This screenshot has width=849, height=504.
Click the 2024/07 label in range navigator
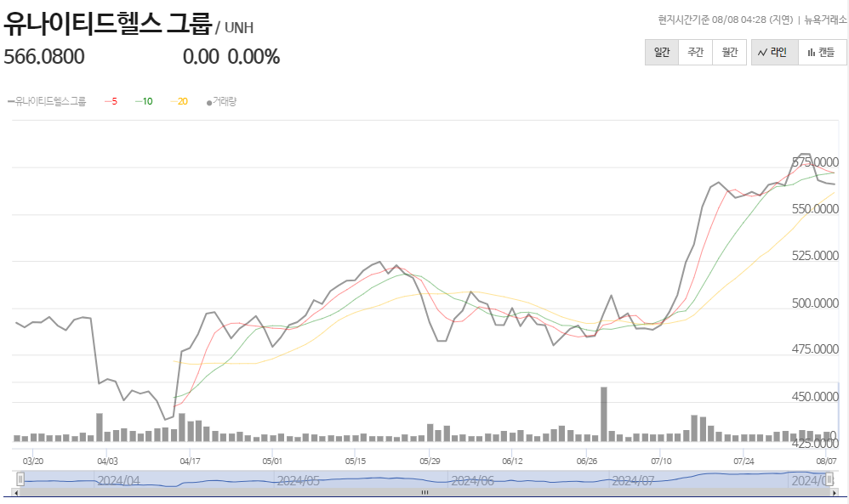[x=633, y=481]
